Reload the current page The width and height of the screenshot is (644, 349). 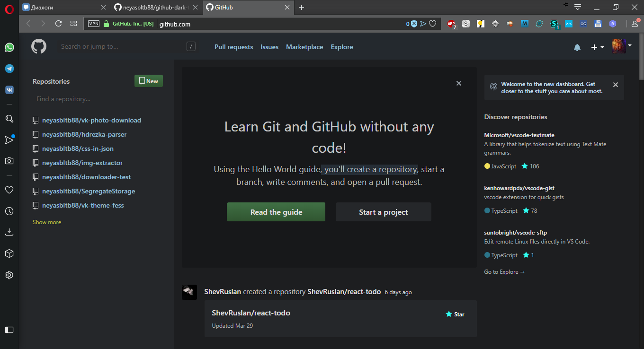(59, 23)
